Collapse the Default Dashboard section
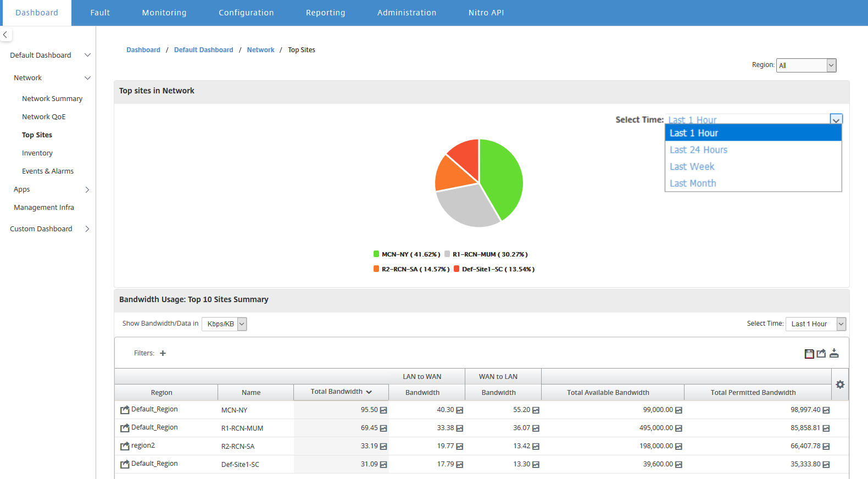 [87, 55]
